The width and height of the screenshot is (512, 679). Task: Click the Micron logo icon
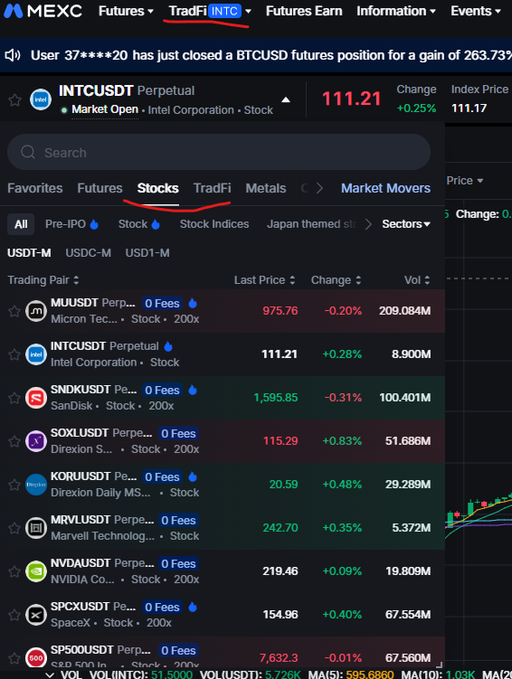pos(36,311)
